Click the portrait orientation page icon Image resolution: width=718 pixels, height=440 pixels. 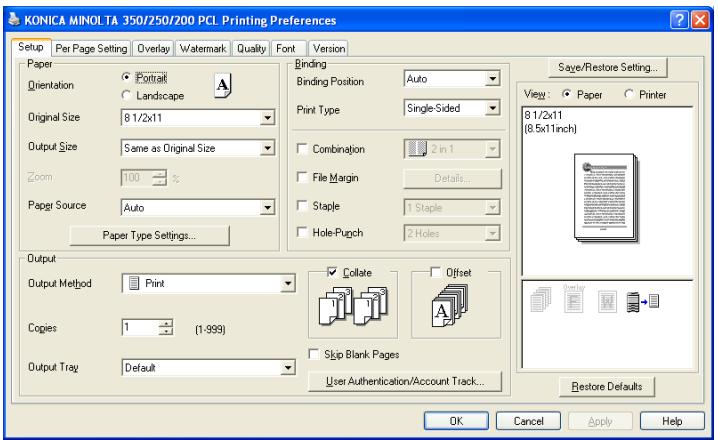[223, 85]
